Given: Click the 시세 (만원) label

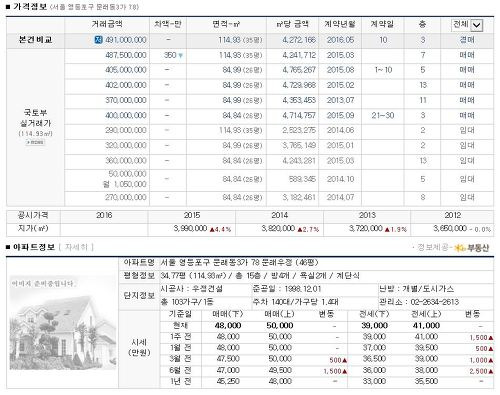Looking at the screenshot, I should [x=139, y=348].
